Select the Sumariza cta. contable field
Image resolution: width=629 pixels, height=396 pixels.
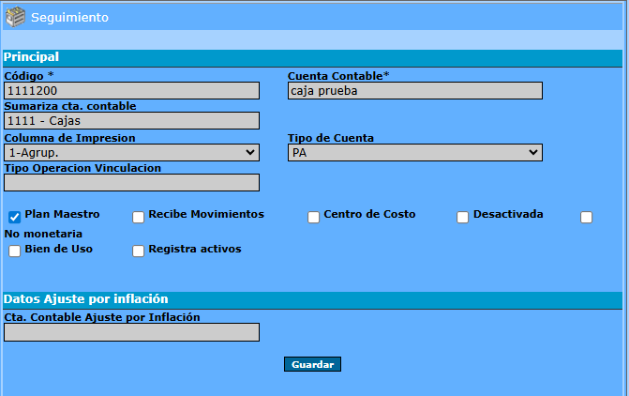tap(132, 121)
